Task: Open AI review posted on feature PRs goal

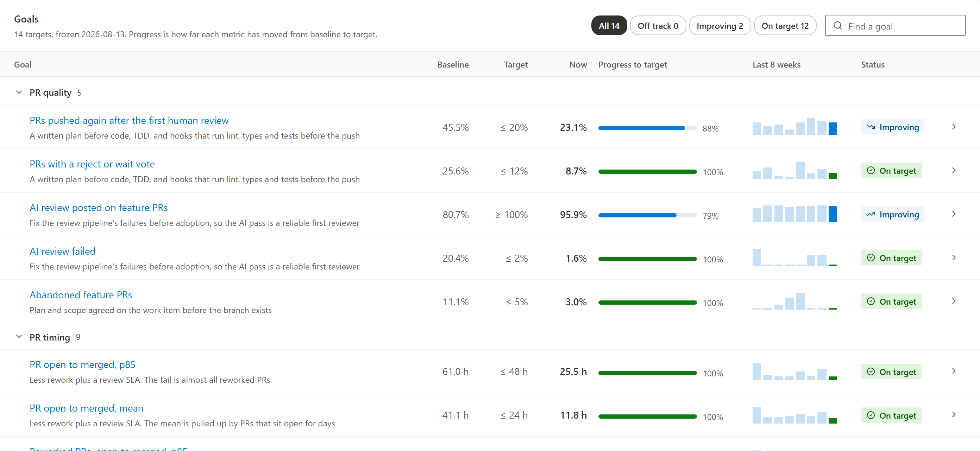Action: point(99,208)
